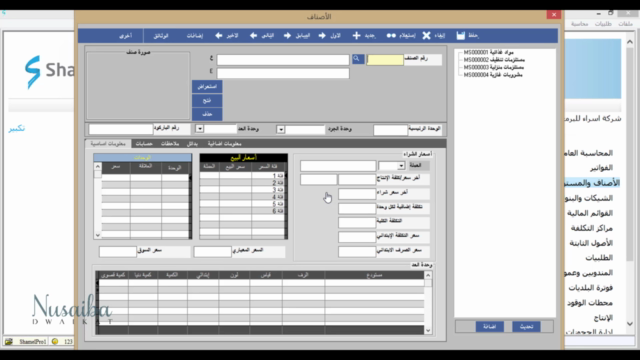Image resolution: width=640 pixels, height=360 pixels.
Task: Click the last purchase price (آخر سعر شراء) field
Action: (x=357, y=194)
